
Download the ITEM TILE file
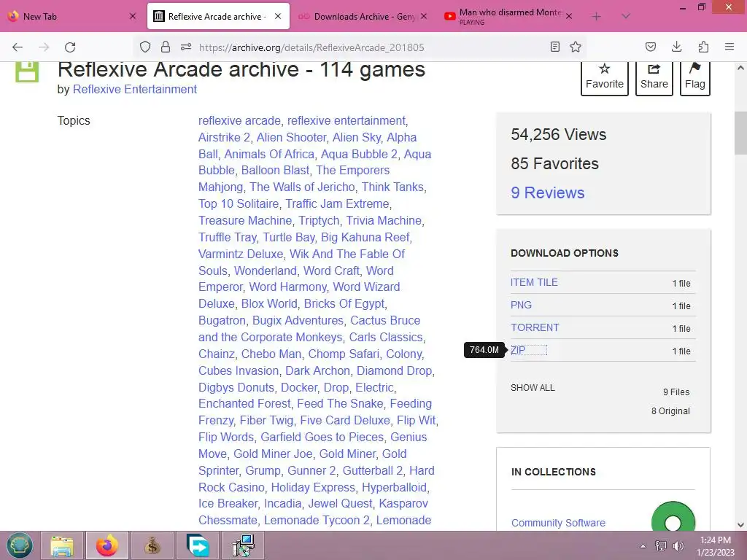(534, 282)
